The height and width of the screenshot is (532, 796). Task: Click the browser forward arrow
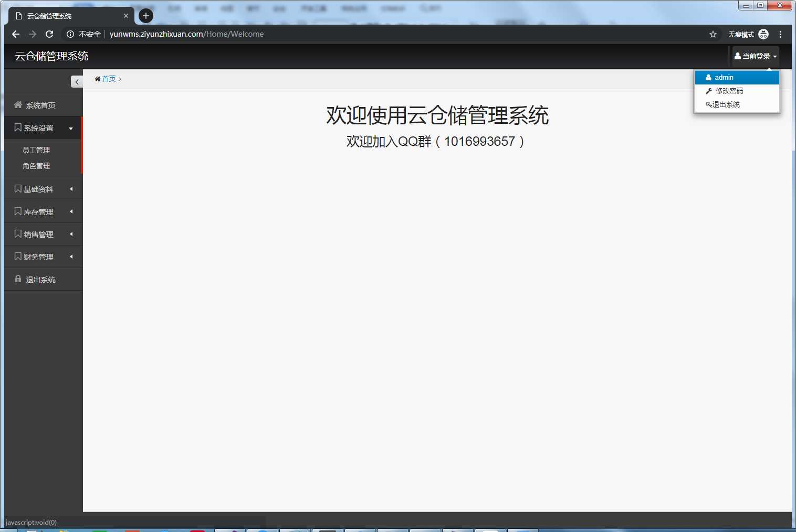(33, 34)
